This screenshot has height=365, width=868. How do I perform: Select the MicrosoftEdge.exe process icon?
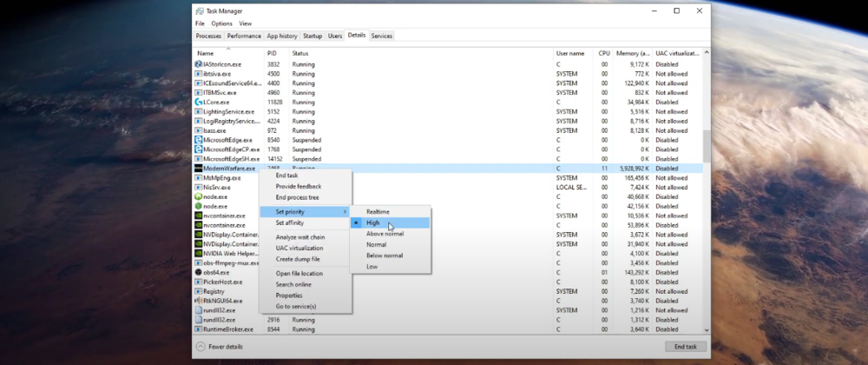click(199, 140)
